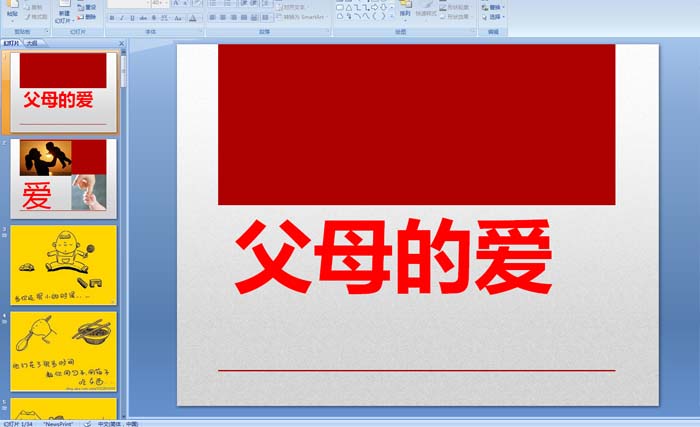Justify text alignment
700x427 pixels.
click(x=243, y=17)
